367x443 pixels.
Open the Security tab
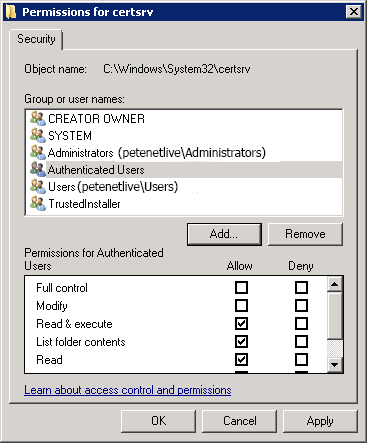(36, 39)
